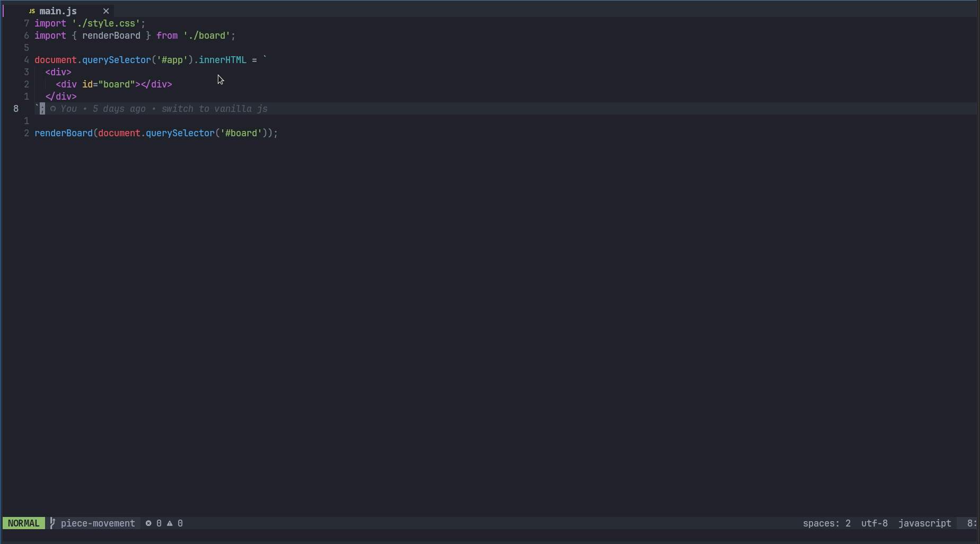Select the utf-8 encoding indicator
The height and width of the screenshot is (544, 980).
coord(874,523)
